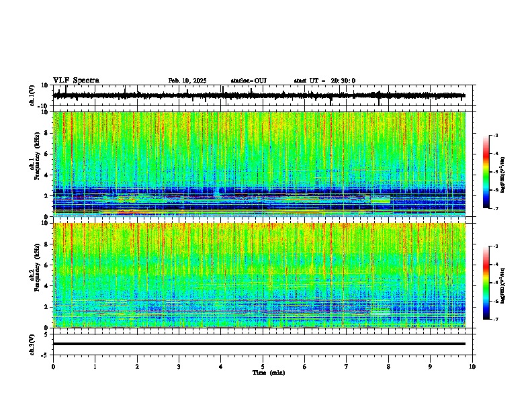The image size is (532, 411).
Task: Click the ch.2 color scale bar
Action: tap(486, 283)
